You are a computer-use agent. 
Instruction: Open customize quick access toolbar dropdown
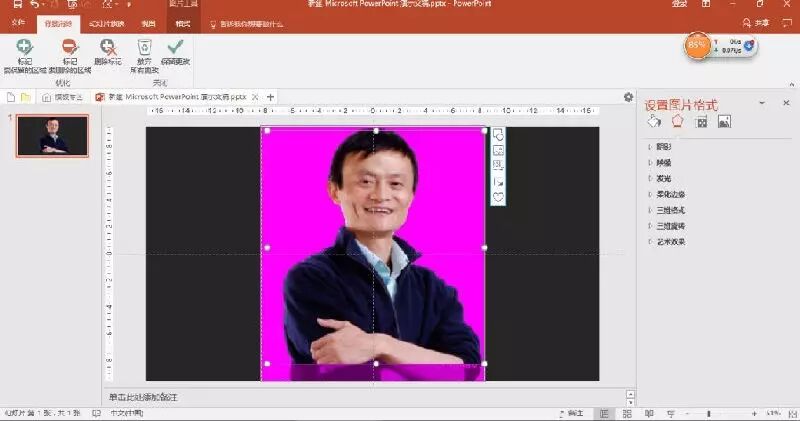pyautogui.click(x=129, y=4)
